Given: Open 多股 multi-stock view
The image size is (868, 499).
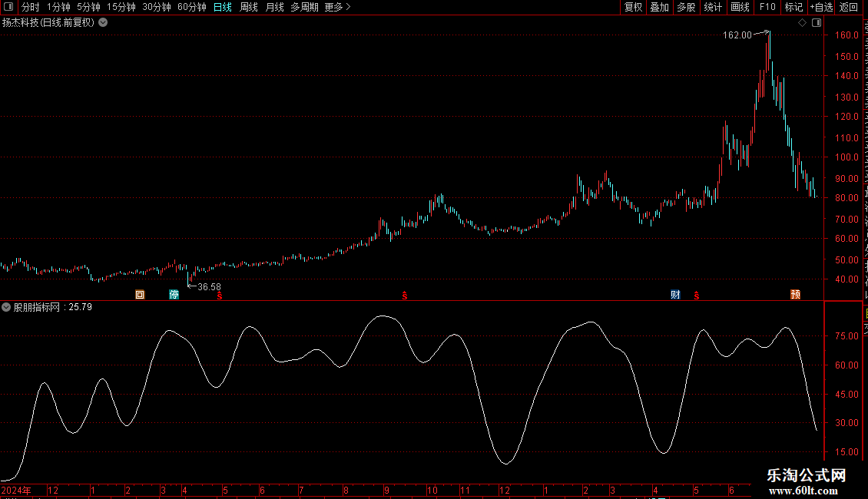Looking at the screenshot, I should 686,7.
